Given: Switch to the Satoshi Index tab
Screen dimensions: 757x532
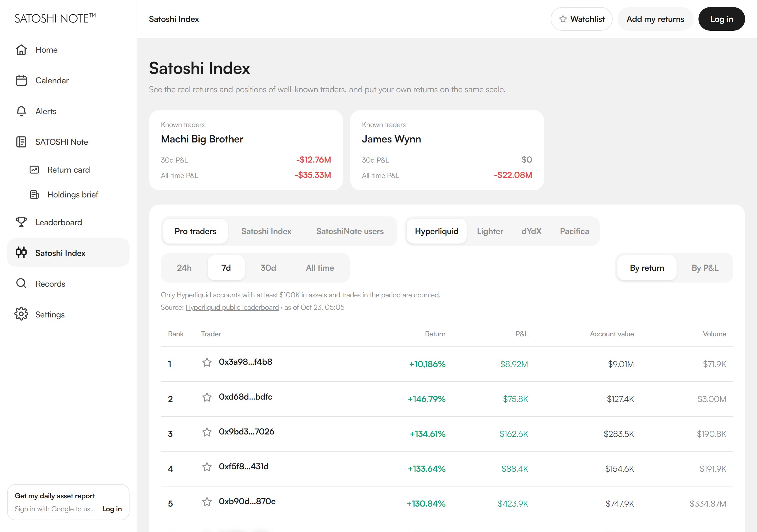Looking at the screenshot, I should click(x=266, y=231).
